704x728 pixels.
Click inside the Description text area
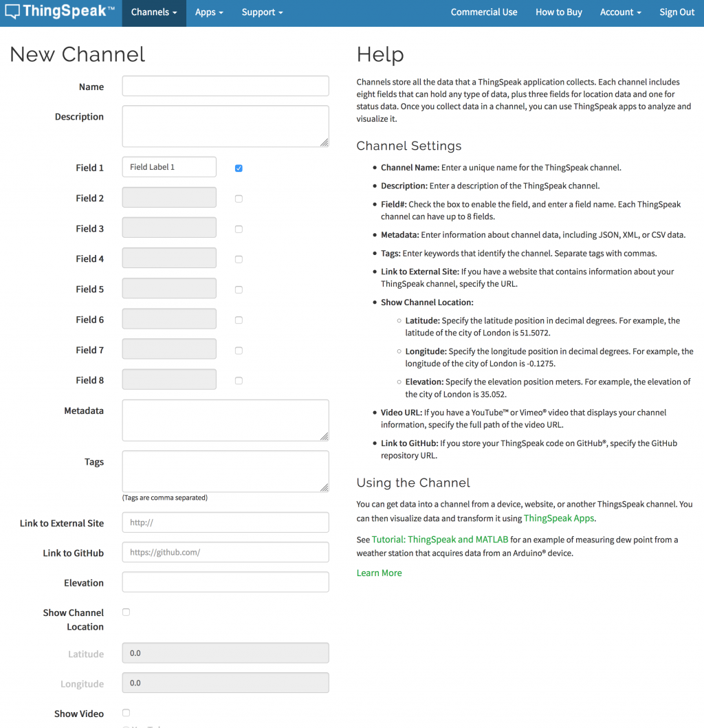225,126
